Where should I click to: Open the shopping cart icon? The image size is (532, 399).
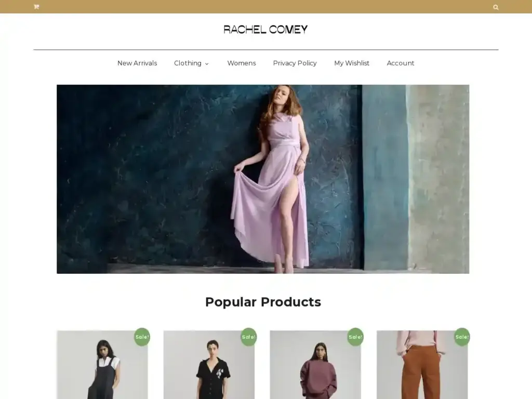pos(36,7)
